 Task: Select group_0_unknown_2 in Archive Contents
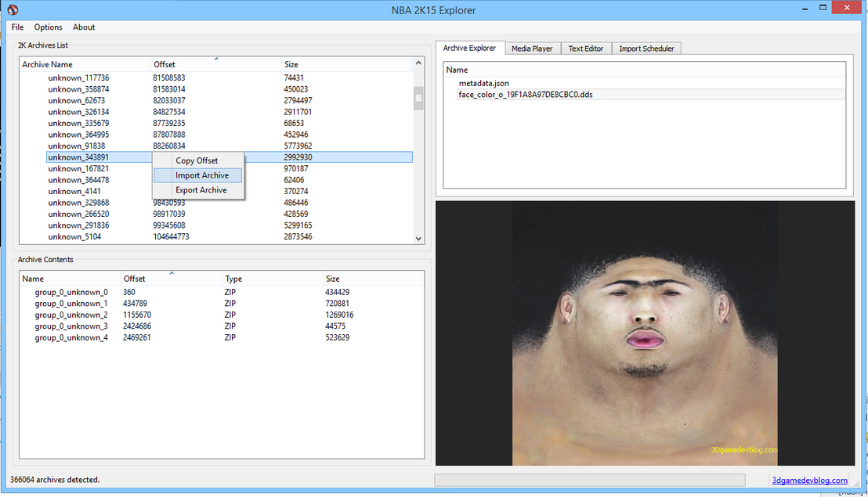[71, 315]
